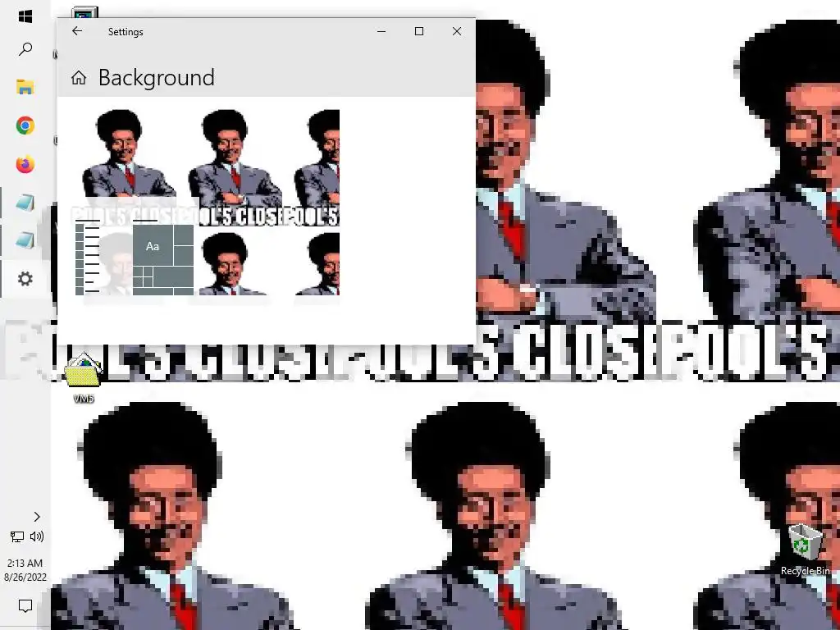The width and height of the screenshot is (840, 630).
Task: Open network status tray icon
Action: [x=17, y=536]
